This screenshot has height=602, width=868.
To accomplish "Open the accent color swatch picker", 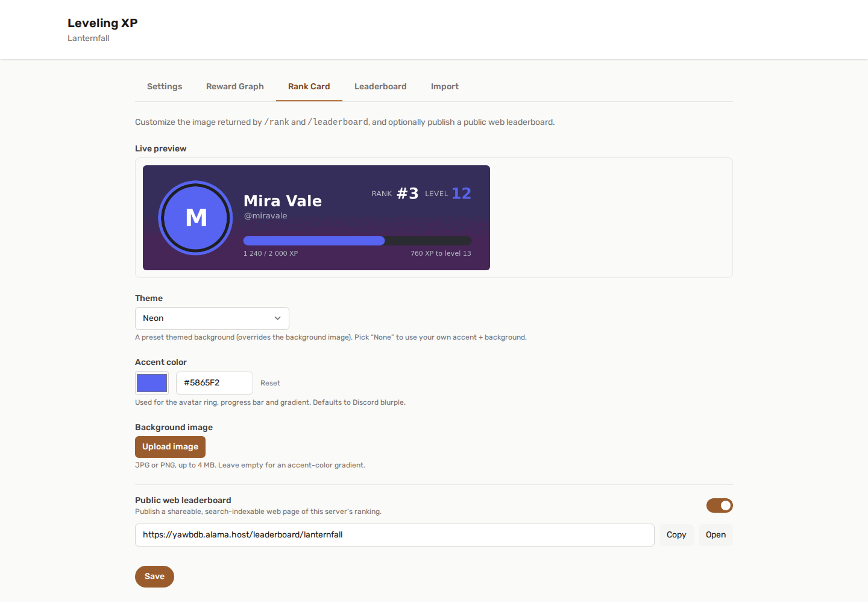I will (152, 383).
